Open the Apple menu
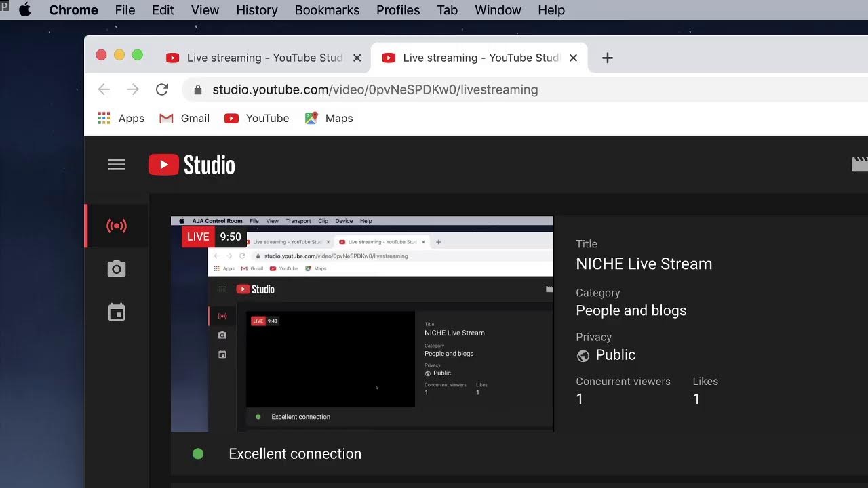Viewport: 868px width, 488px height. click(x=25, y=10)
